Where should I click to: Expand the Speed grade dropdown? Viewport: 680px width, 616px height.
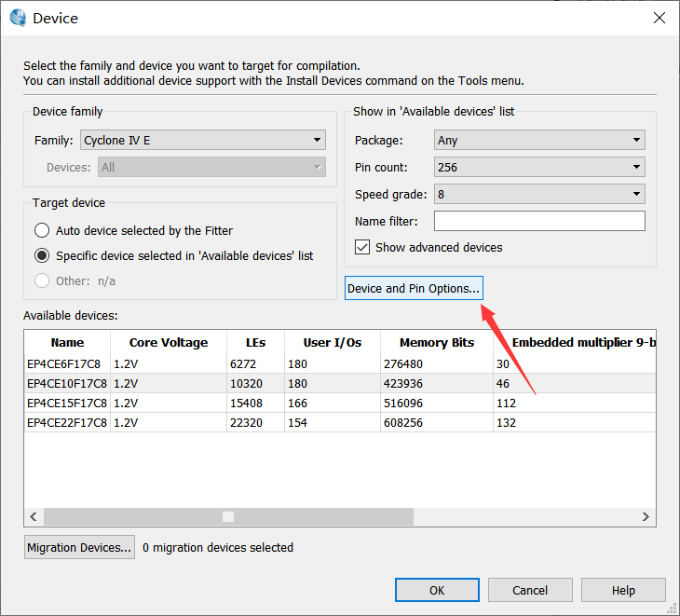539,194
